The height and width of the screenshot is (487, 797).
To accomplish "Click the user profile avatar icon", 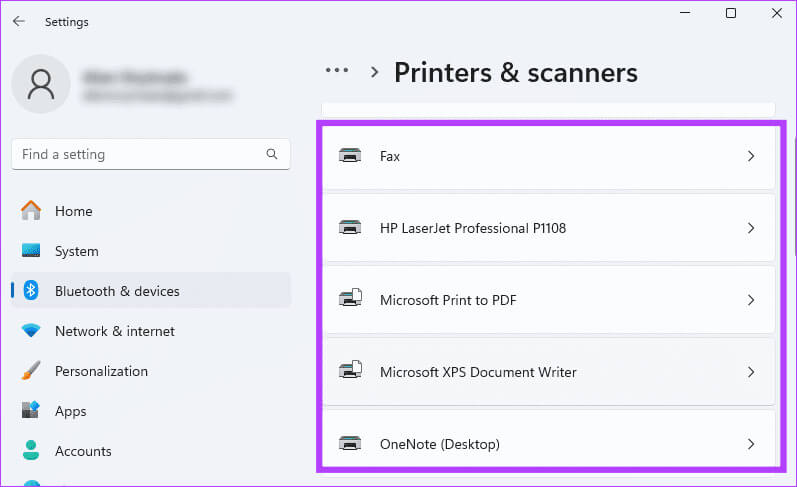I will tap(41, 84).
